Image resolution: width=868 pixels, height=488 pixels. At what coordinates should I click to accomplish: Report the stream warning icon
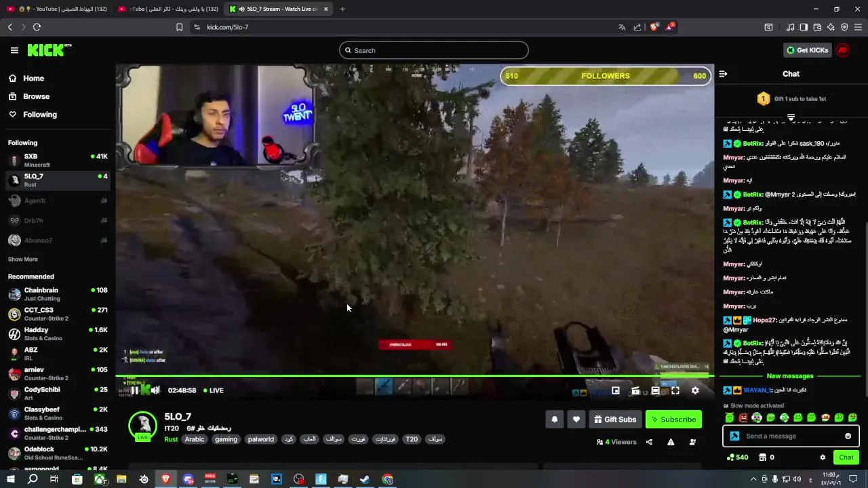pyautogui.click(x=671, y=442)
